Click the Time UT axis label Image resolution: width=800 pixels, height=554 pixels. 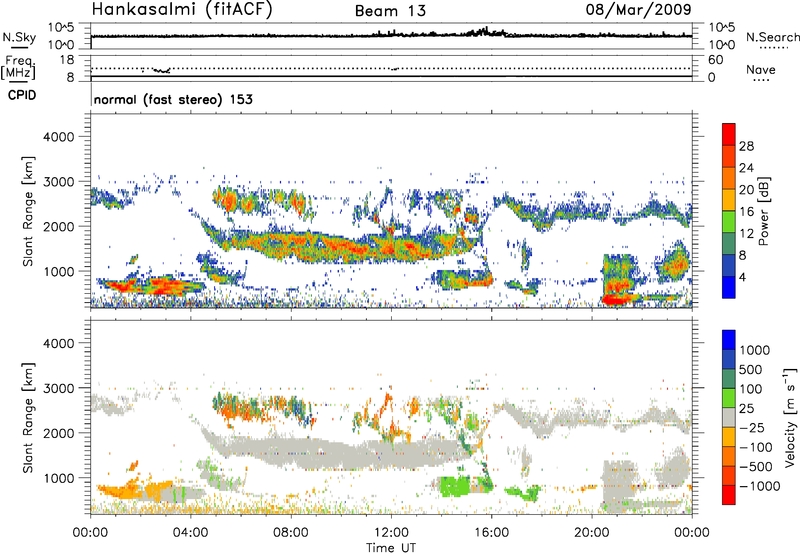point(391,548)
